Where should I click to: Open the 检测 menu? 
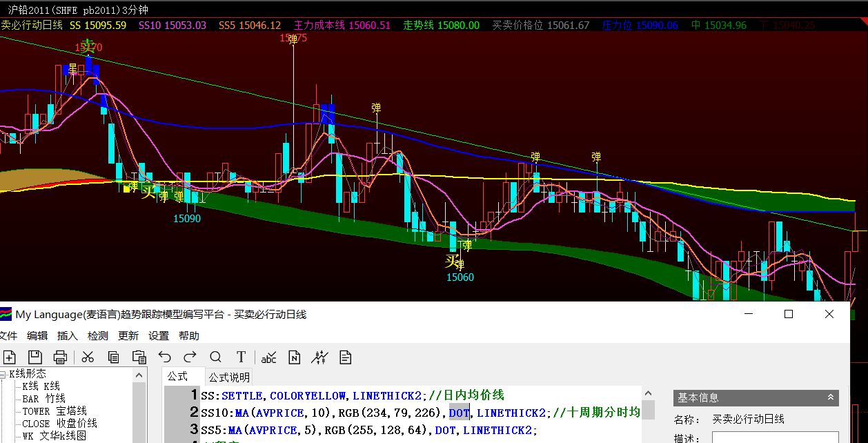pyautogui.click(x=98, y=335)
